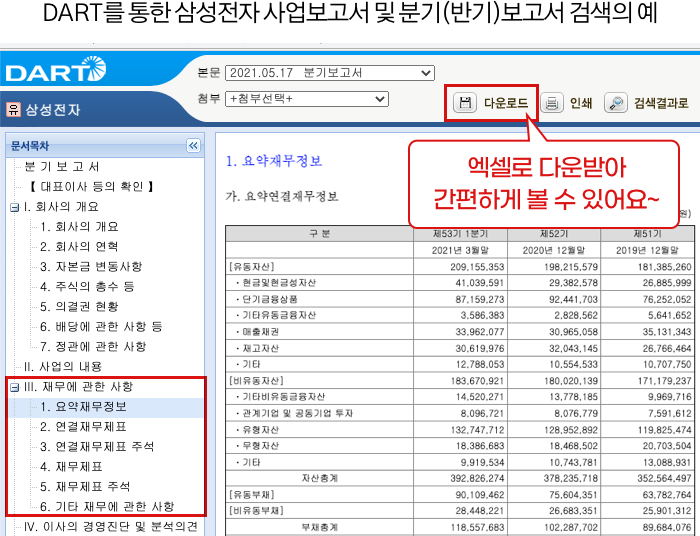Collapse the III. 재무에 관한 사항 node

pos(14,387)
